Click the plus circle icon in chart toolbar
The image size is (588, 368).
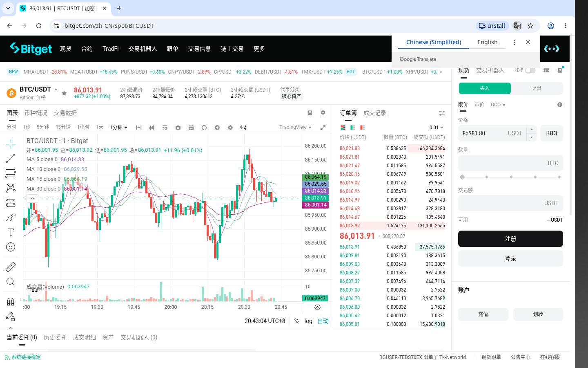(x=217, y=128)
